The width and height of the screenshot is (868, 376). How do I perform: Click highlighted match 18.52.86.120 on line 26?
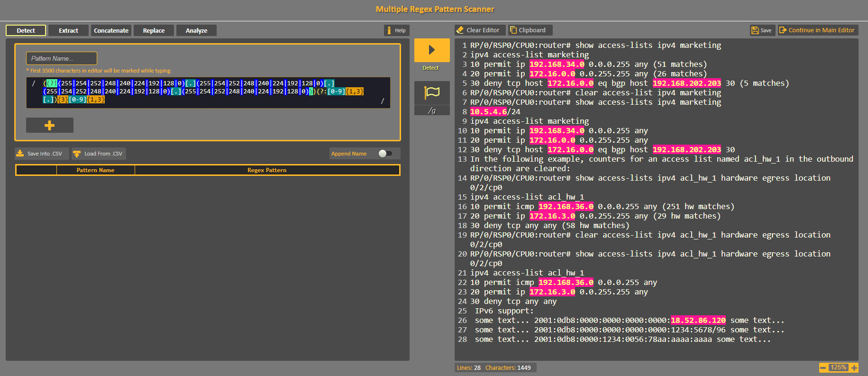pyautogui.click(x=698, y=321)
